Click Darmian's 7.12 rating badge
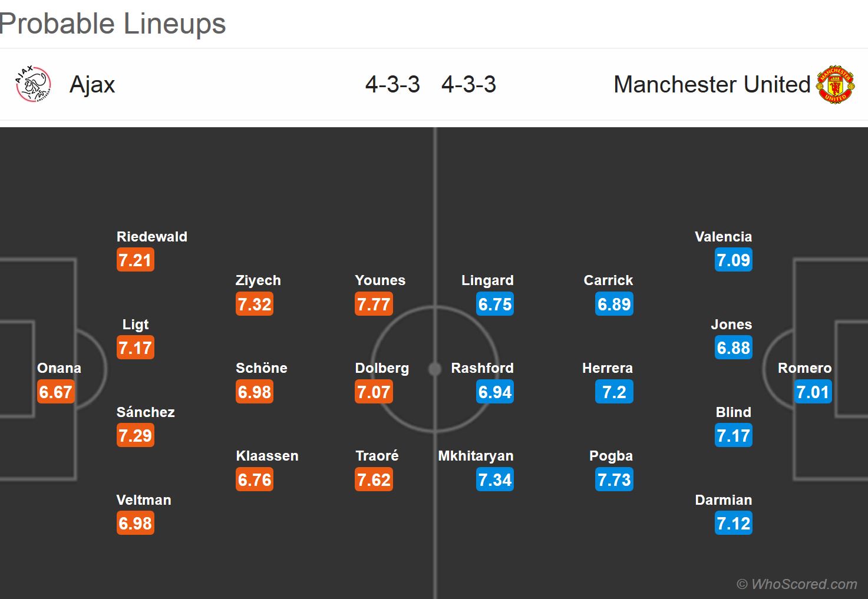The height and width of the screenshot is (599, 868). pos(734,523)
